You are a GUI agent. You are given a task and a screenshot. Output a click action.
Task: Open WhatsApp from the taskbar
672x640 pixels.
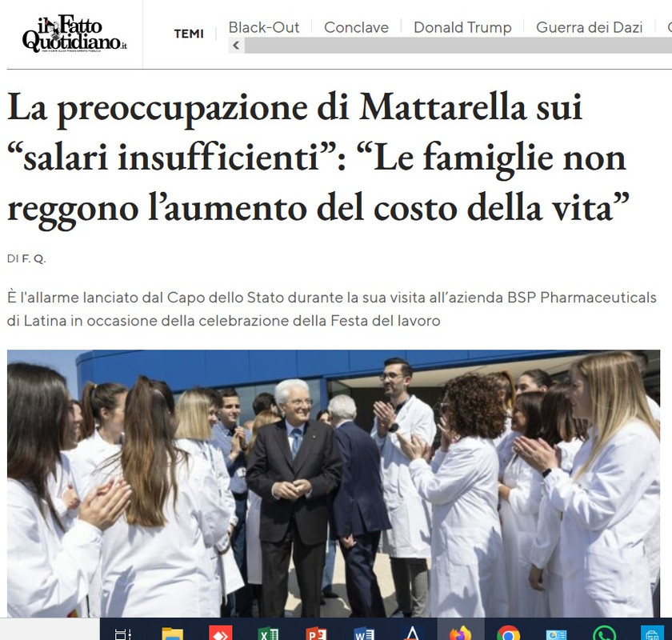(604, 634)
